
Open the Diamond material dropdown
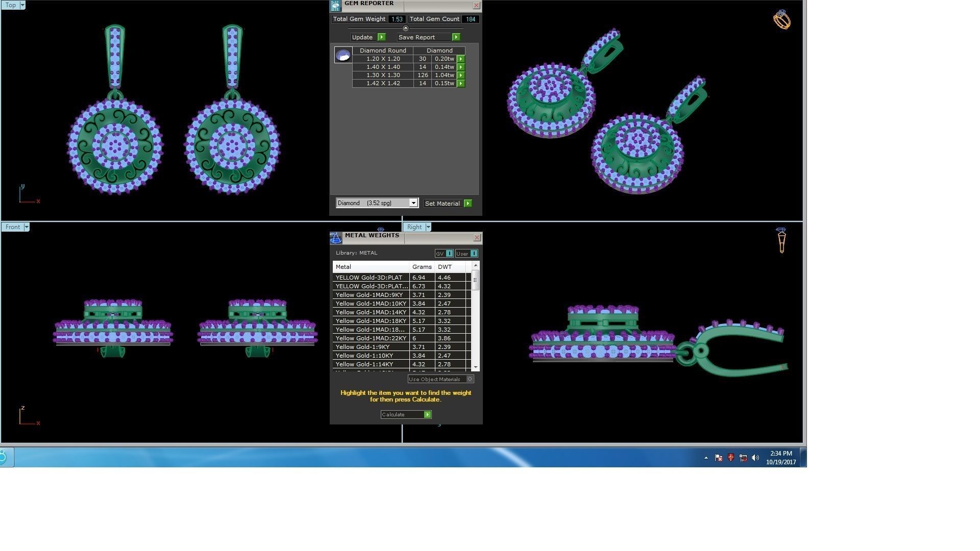(413, 203)
